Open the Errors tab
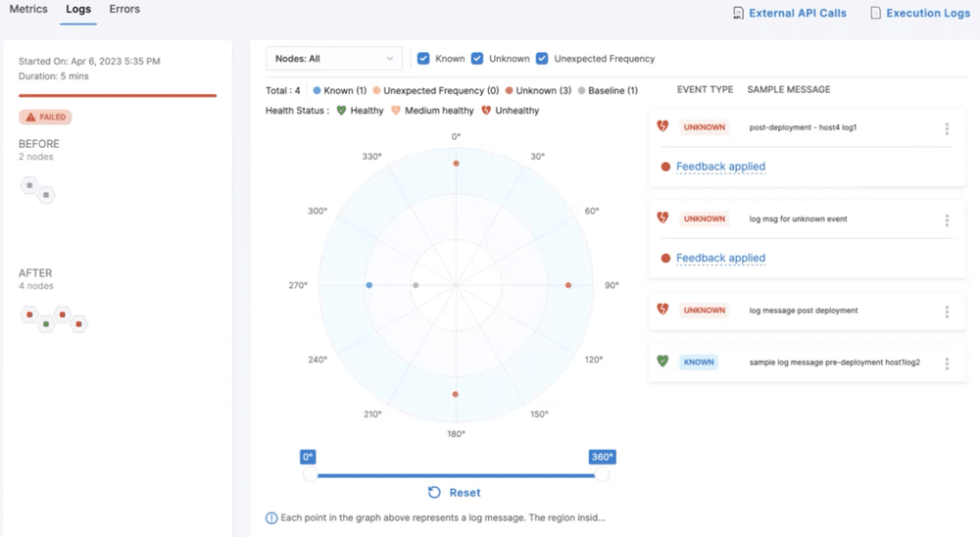 124,10
